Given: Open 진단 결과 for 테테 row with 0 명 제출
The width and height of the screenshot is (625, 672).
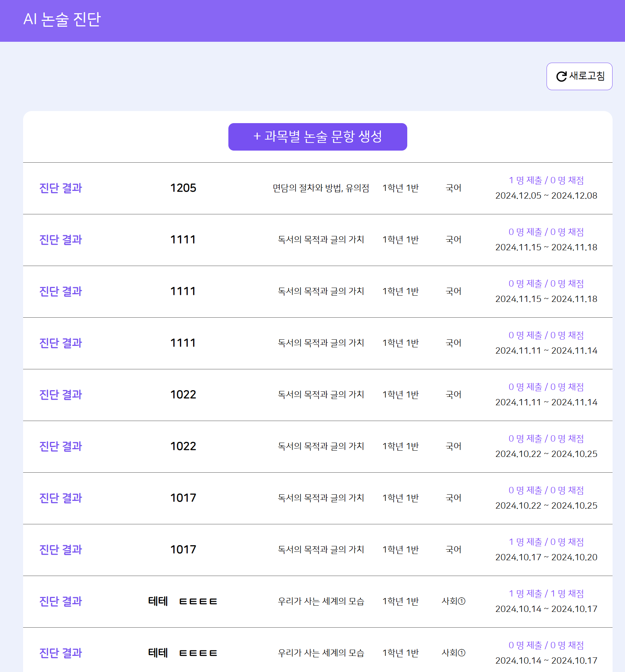Looking at the screenshot, I should click(x=61, y=653).
